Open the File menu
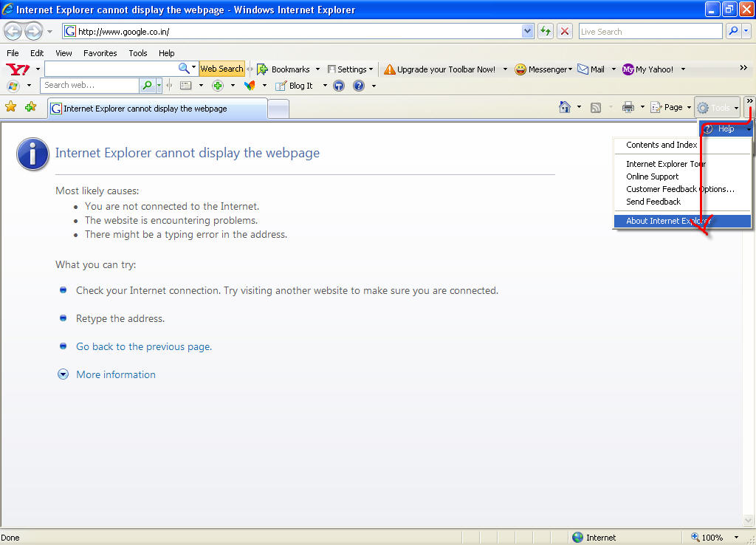Image resolution: width=756 pixels, height=545 pixels. (x=13, y=53)
